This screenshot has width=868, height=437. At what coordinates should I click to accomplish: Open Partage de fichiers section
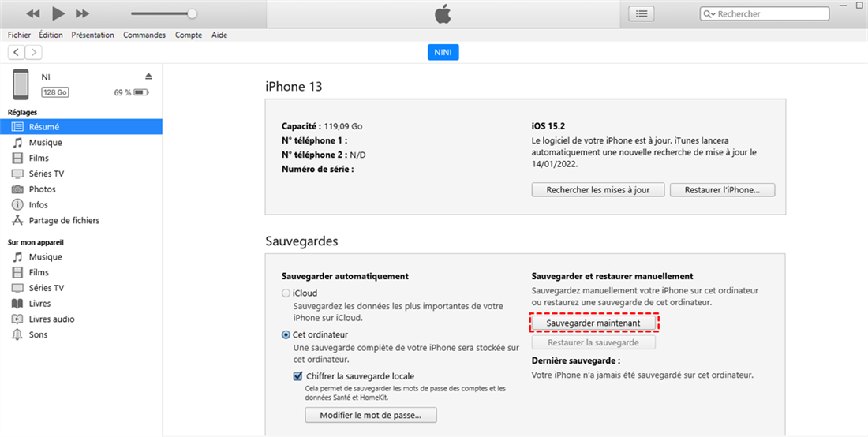pos(64,220)
